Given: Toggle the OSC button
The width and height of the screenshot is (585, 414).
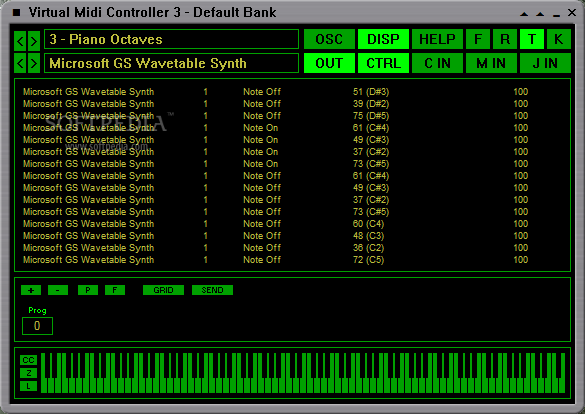Looking at the screenshot, I should [x=329, y=39].
